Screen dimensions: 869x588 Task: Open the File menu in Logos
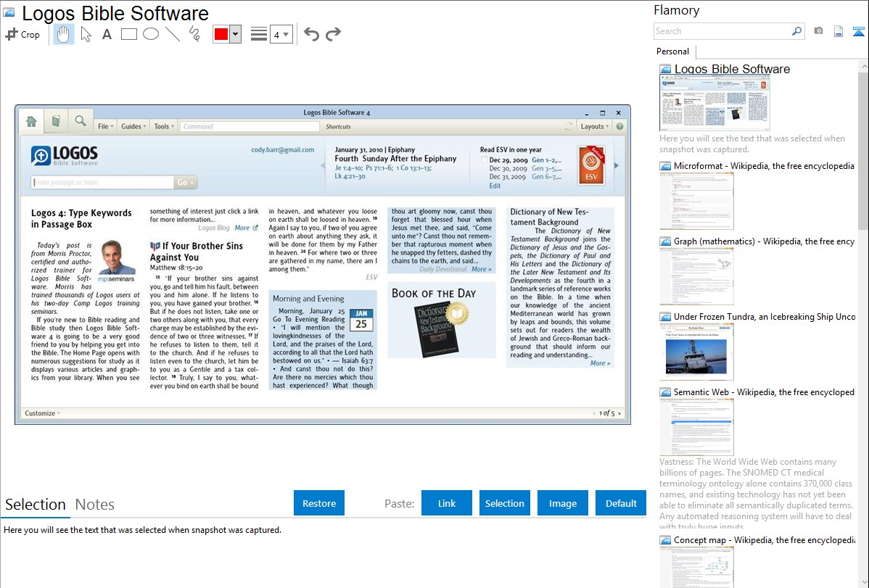coord(105,126)
